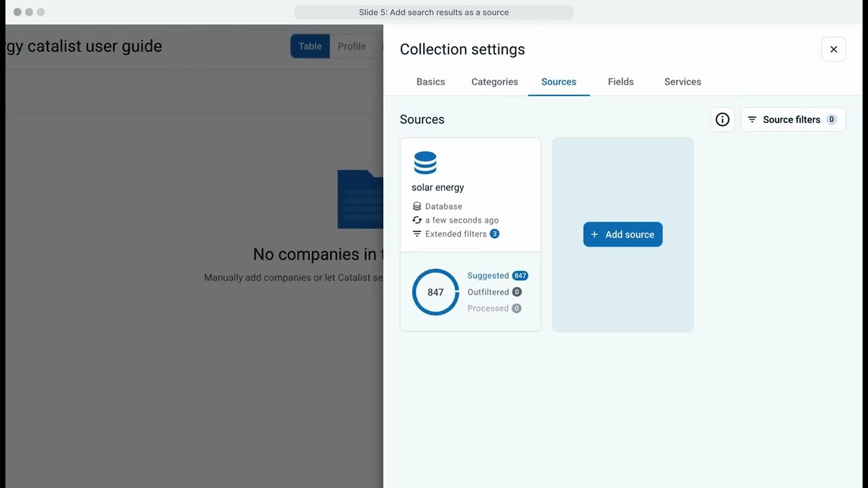This screenshot has width=868, height=488.
Task: Click the macOS green zoom button
Action: (x=41, y=12)
